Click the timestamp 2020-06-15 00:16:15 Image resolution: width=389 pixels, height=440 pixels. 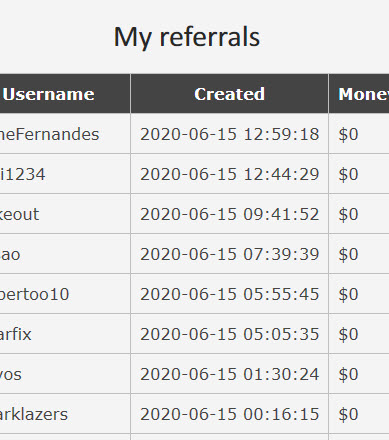(x=230, y=414)
